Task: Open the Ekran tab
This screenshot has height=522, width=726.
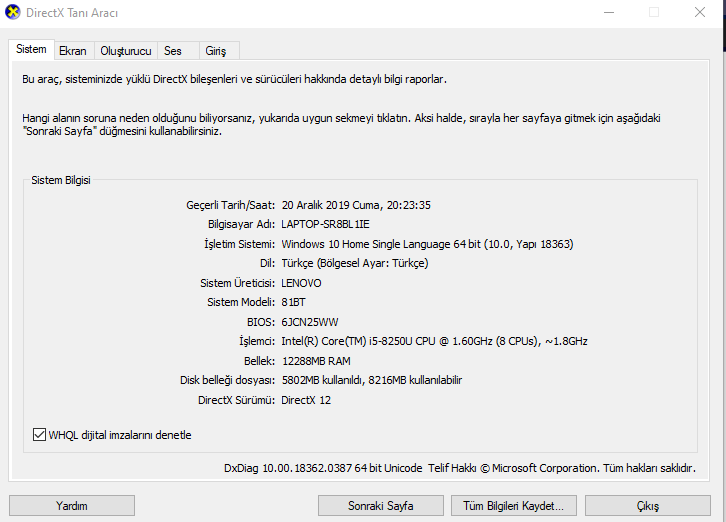Action: (x=73, y=51)
